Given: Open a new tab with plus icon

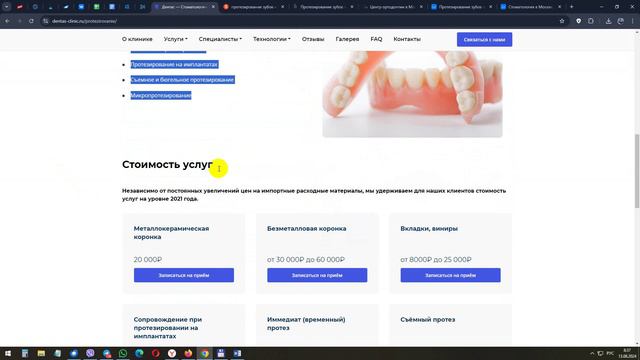Looking at the screenshot, I should [x=571, y=7].
